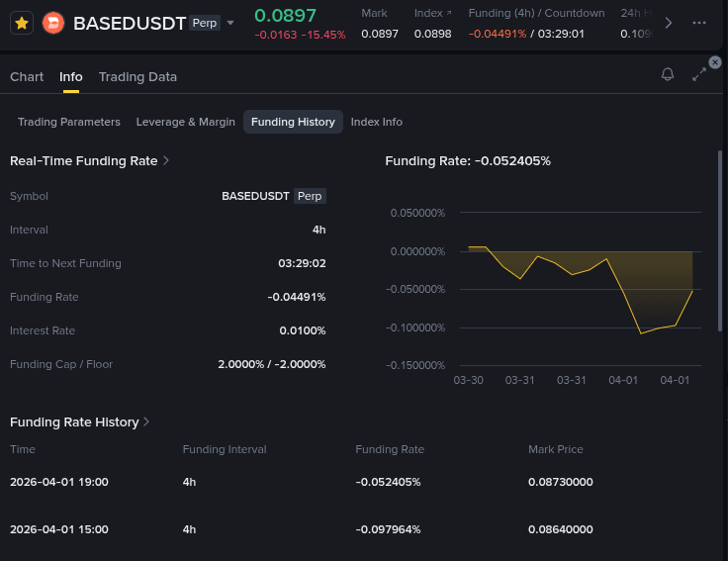
Task: Click the favorite star icon
Action: click(x=22, y=23)
